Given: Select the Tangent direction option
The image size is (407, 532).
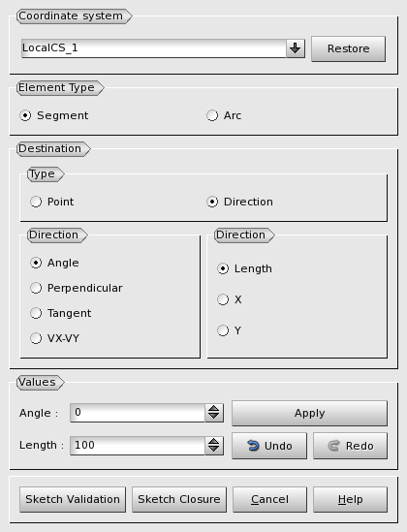Looking at the screenshot, I should pos(61,313).
